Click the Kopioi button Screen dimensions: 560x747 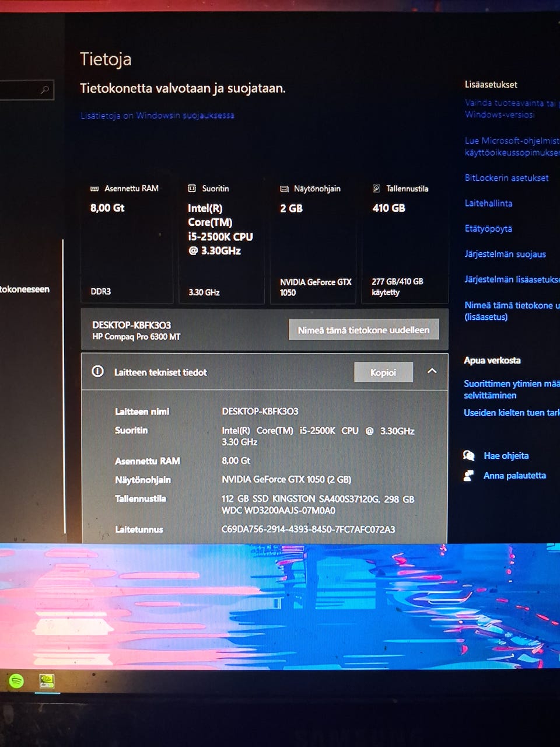[x=383, y=372]
